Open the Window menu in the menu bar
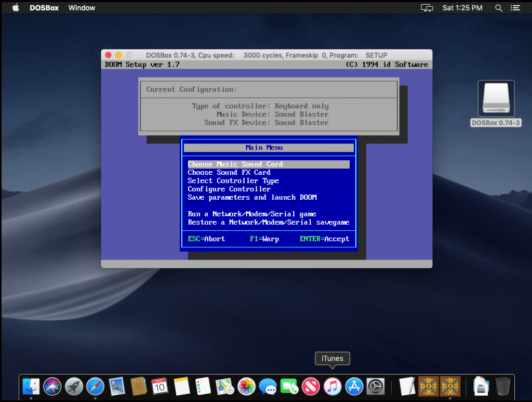532x402 pixels. click(x=81, y=7)
